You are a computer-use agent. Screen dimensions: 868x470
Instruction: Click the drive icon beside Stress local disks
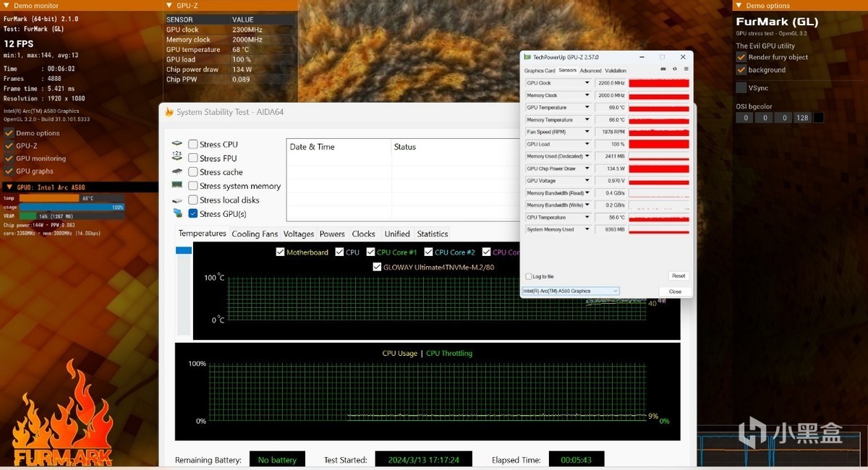coord(177,200)
